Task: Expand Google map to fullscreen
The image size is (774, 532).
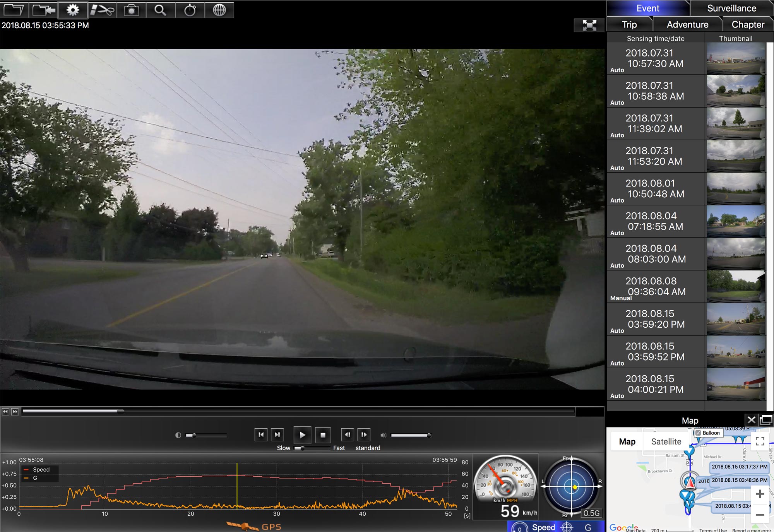Action: 760,441
